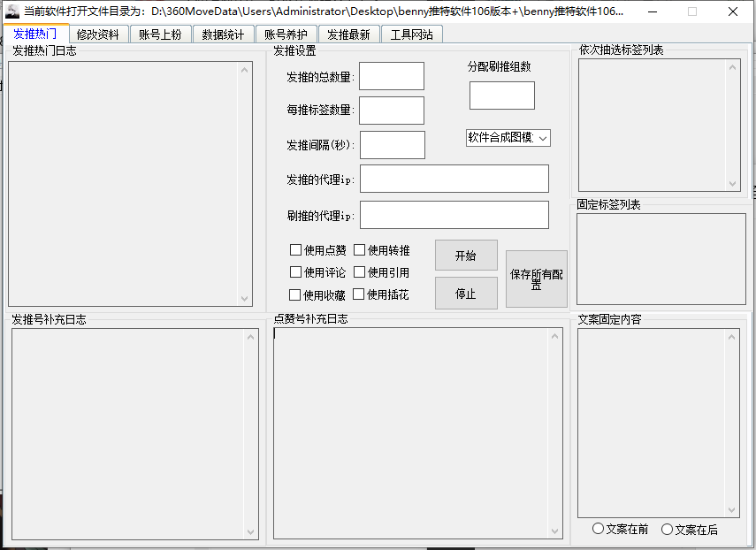Image resolution: width=756 pixels, height=550 pixels.
Task: Toggle the 使用转推 checkbox
Action: click(x=360, y=250)
